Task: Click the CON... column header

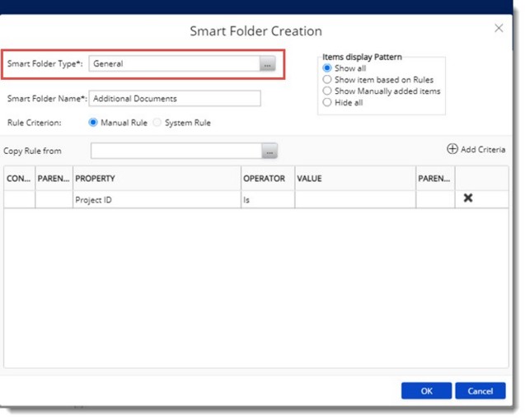Action: tap(20, 179)
